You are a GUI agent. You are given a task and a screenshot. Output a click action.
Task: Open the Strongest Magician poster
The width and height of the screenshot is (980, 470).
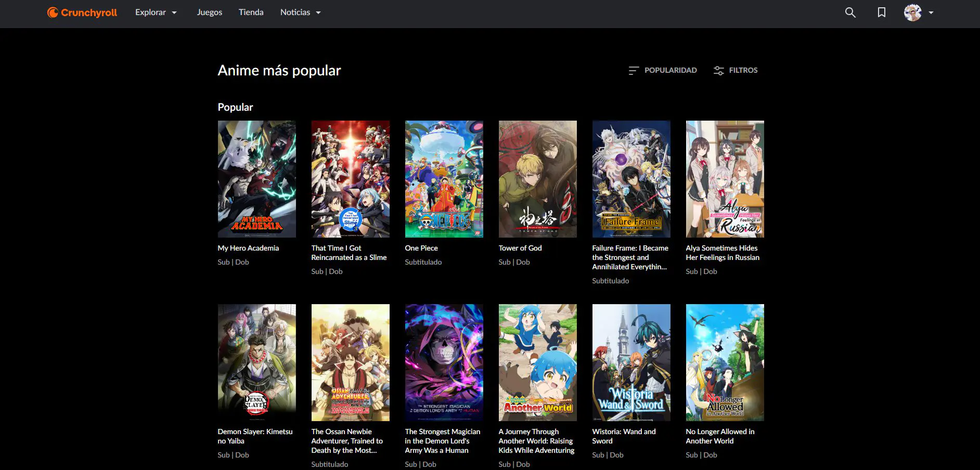click(444, 362)
